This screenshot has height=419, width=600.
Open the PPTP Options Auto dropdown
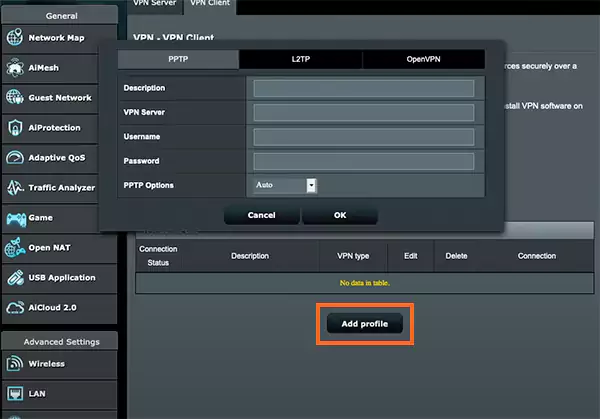(284, 186)
